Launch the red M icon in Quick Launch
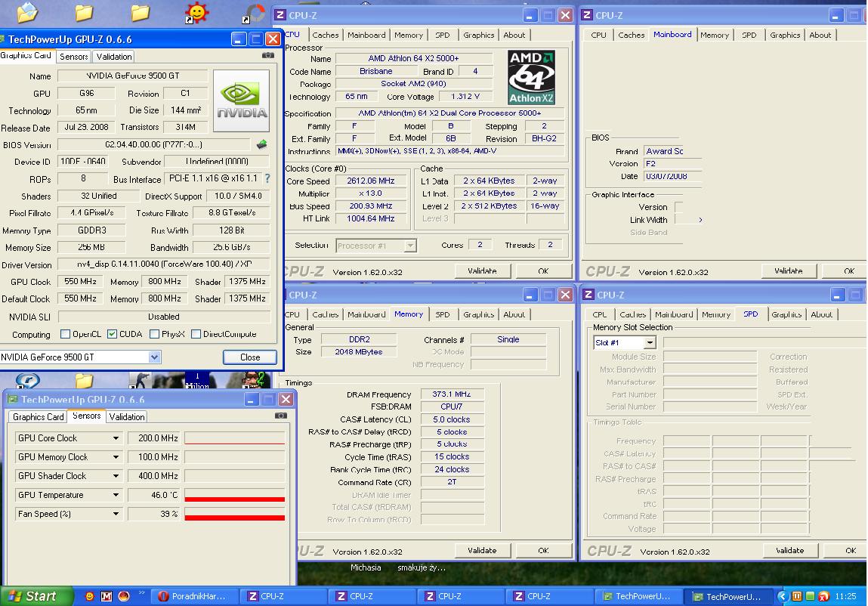 click(107, 596)
